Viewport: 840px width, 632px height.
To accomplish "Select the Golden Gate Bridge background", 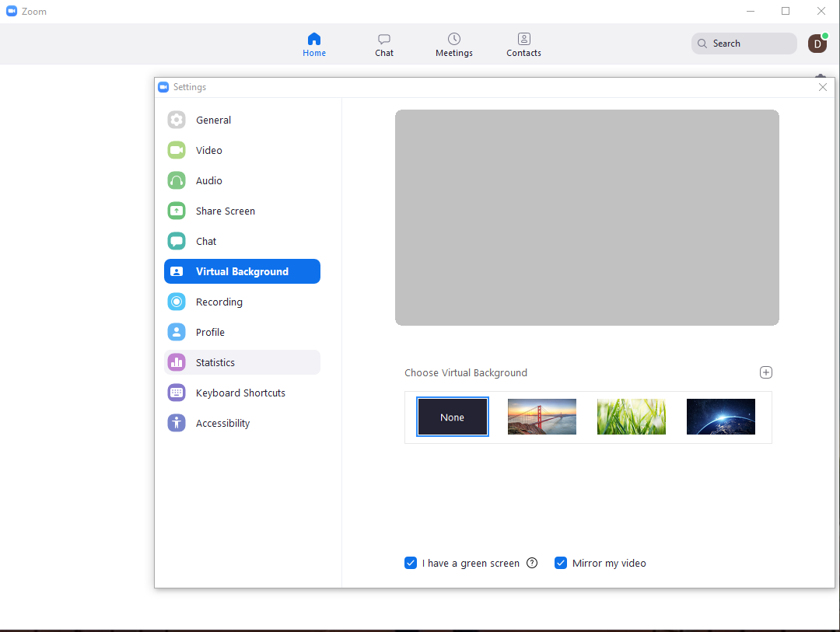I will 542,417.
